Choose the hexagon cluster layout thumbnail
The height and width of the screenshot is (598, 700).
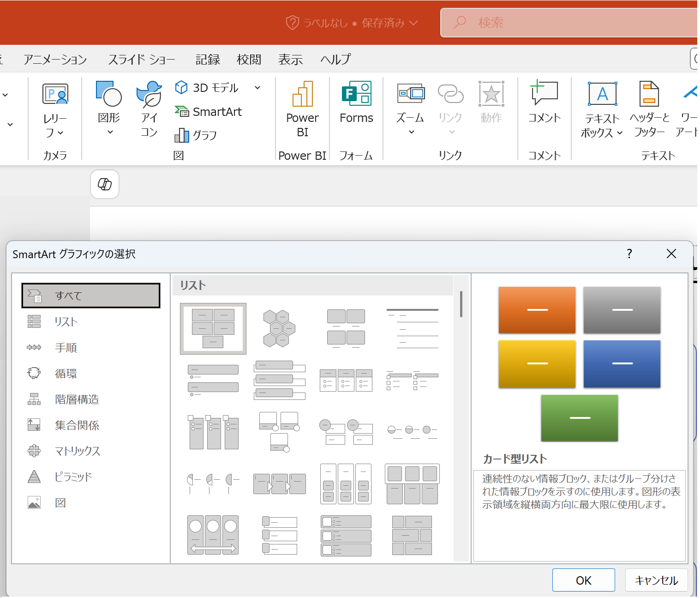pos(280,329)
